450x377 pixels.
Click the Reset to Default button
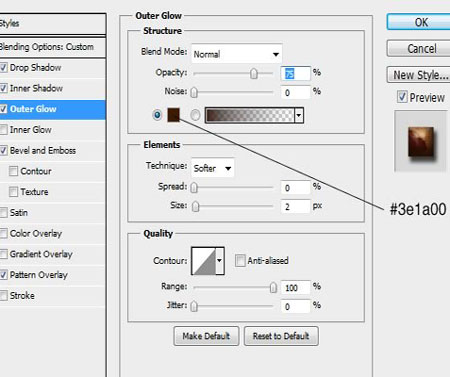pos(281,336)
